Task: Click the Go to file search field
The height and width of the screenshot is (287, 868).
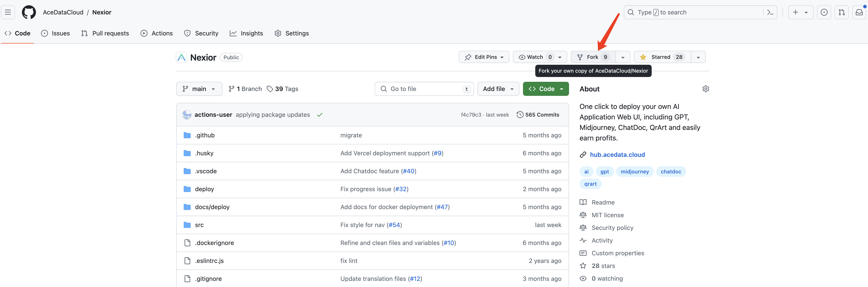Action: (x=423, y=89)
